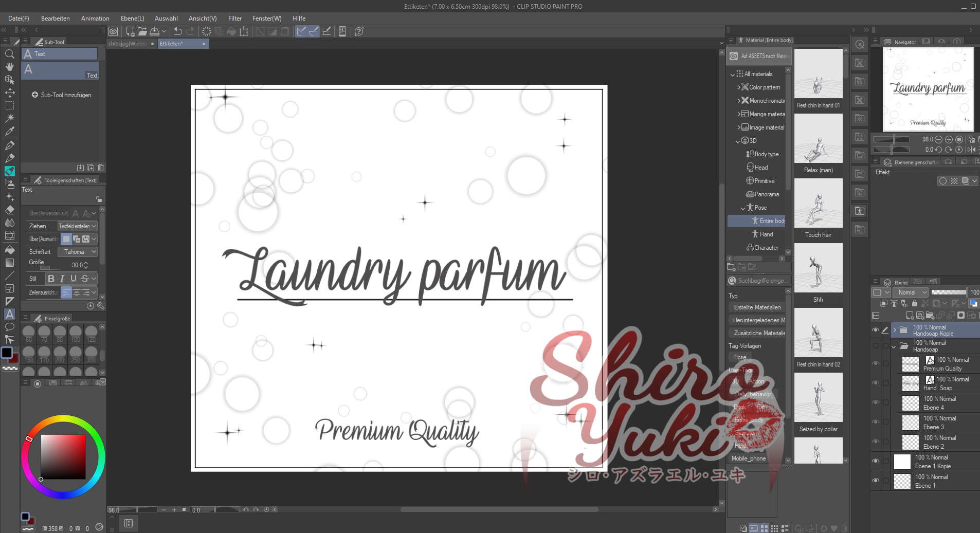This screenshot has width=980, height=533.
Task: Expand the Monochromatic material folder
Action: click(x=739, y=101)
